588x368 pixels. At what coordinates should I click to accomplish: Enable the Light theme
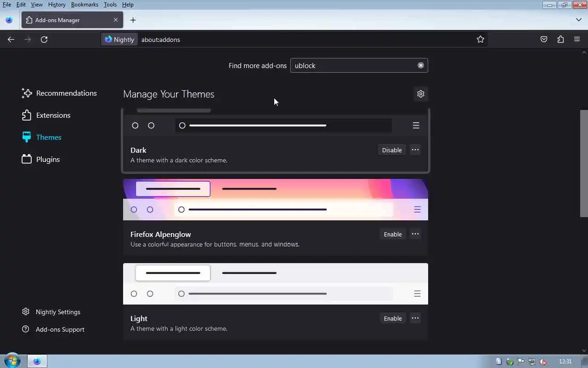click(x=393, y=318)
